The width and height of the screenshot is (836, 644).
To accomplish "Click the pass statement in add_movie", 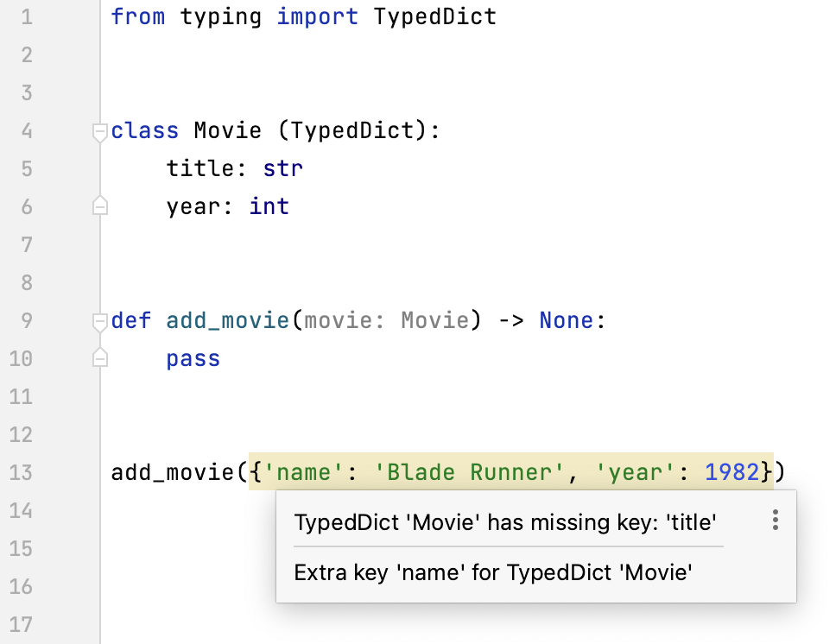I will (x=193, y=358).
